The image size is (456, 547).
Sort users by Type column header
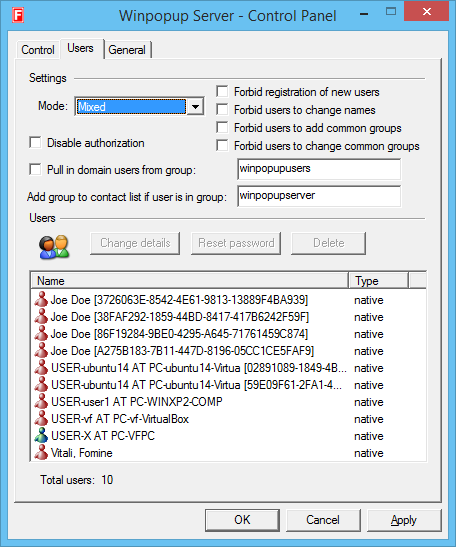point(378,281)
